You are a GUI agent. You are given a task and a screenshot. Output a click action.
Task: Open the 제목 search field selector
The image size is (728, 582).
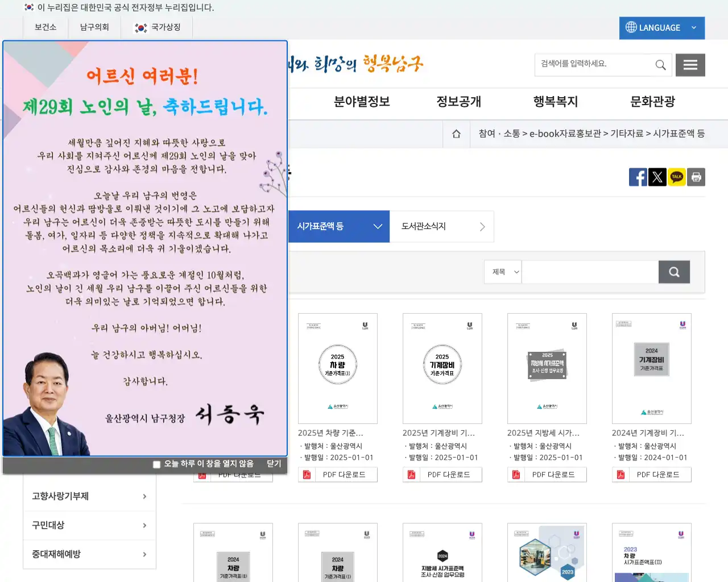click(503, 272)
